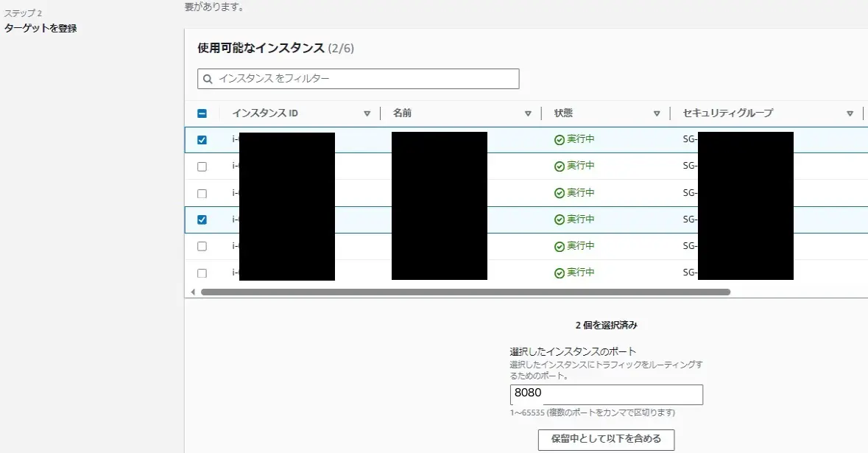Click the horizontal scrollbar under the table
This screenshot has width=868, height=453.
(x=464, y=292)
